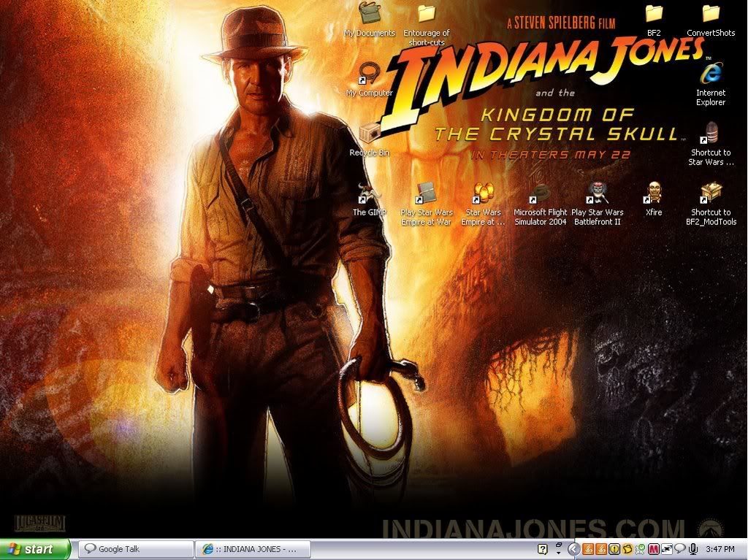This screenshot has width=748, height=560.
Task: Click the yellow exclamation warning tray icon
Action: (614, 549)
